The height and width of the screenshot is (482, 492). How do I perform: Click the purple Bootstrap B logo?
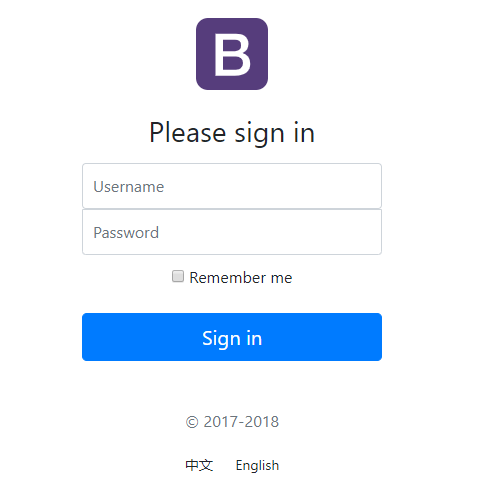coord(232,54)
